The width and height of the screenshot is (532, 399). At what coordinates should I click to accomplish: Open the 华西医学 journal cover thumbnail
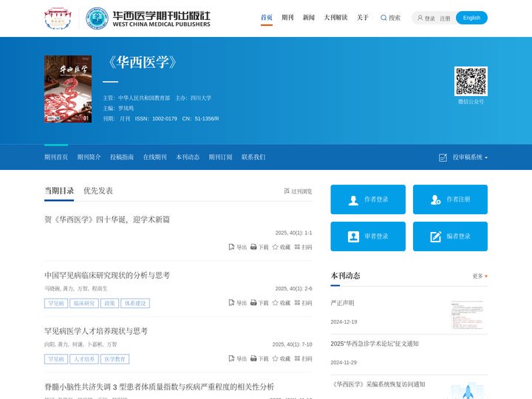tap(68, 89)
